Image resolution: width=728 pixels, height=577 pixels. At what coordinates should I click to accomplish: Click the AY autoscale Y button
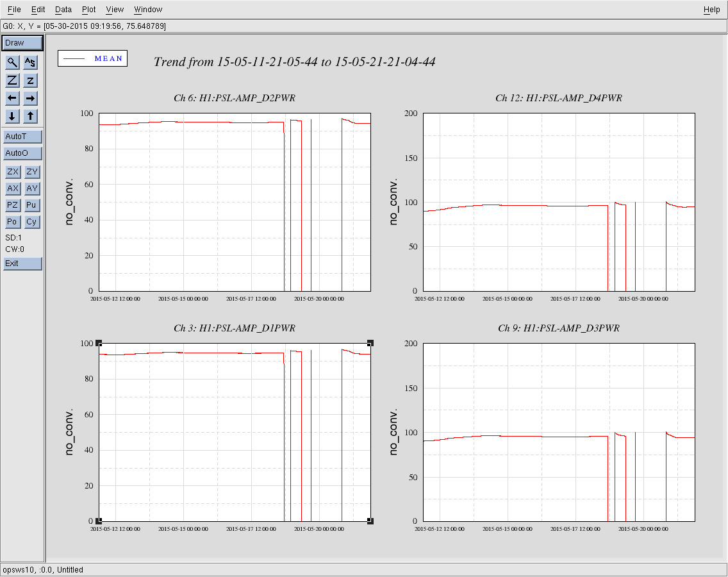[x=32, y=188]
